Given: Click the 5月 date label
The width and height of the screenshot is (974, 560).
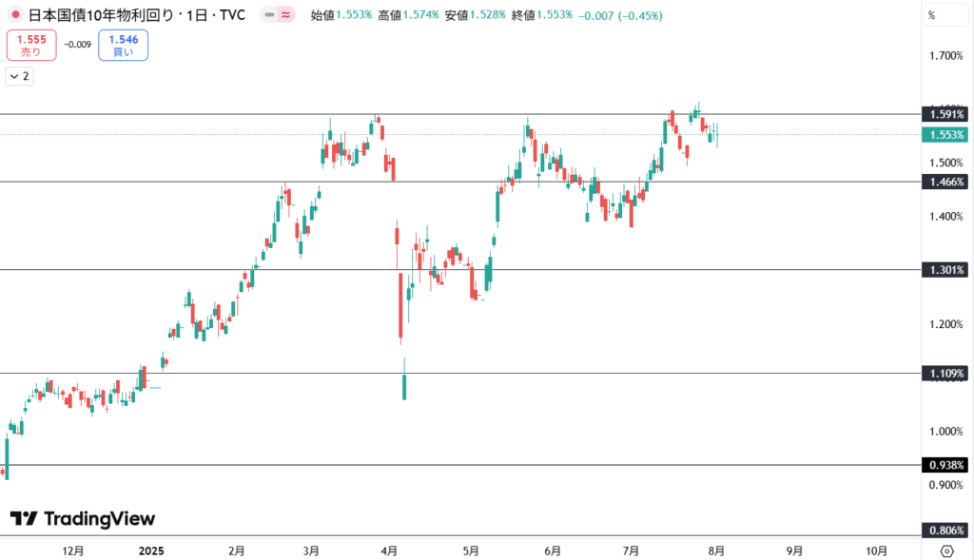Looking at the screenshot, I should point(471,550).
